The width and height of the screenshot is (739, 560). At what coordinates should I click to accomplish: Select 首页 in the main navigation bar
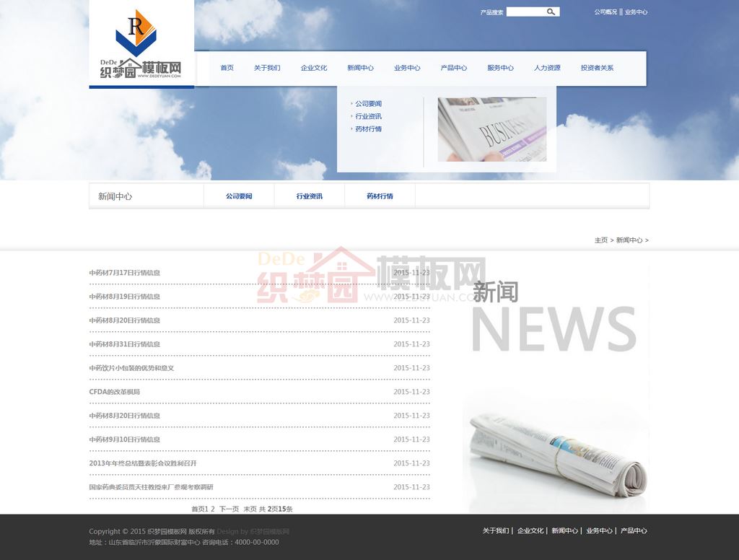(227, 68)
